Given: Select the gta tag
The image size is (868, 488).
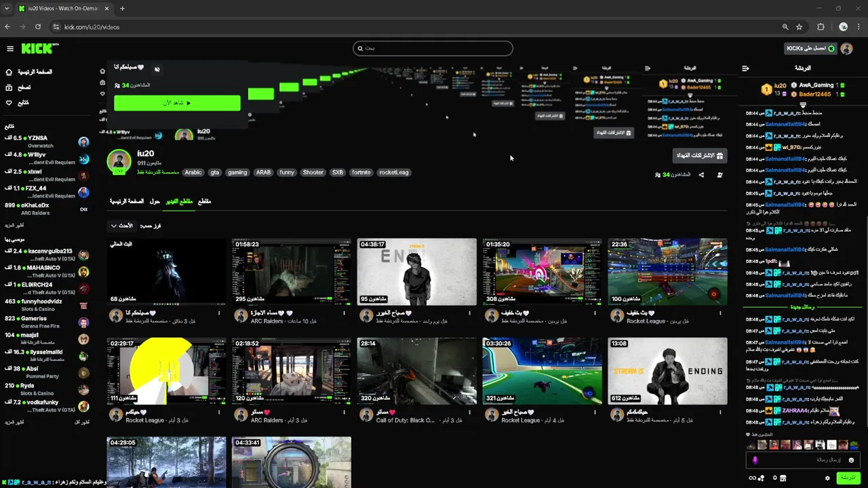Looking at the screenshot, I should (x=215, y=172).
